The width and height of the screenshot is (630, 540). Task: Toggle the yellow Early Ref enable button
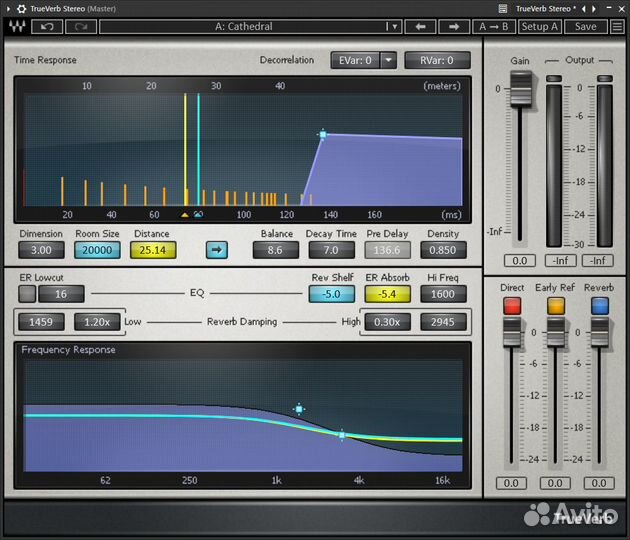[556, 306]
